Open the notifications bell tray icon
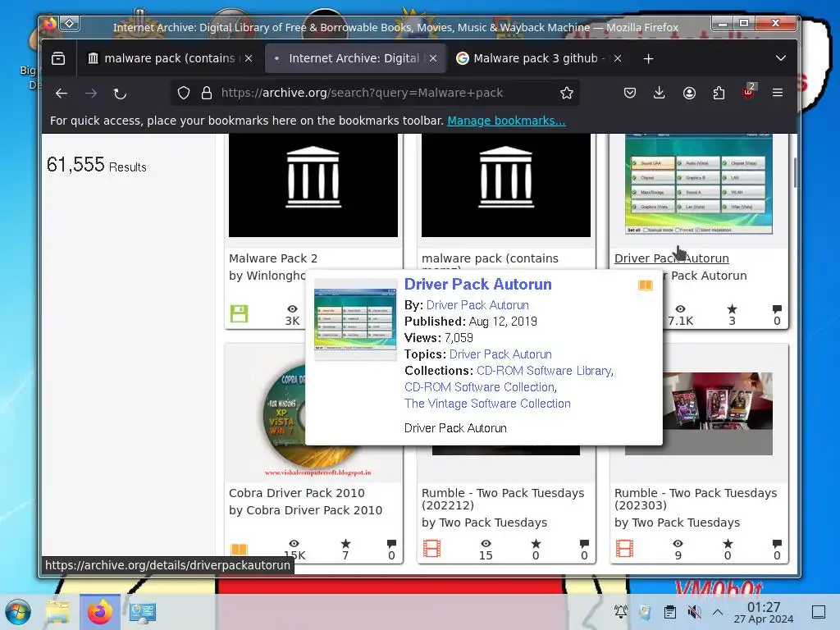This screenshot has width=840, height=630. tap(621, 612)
